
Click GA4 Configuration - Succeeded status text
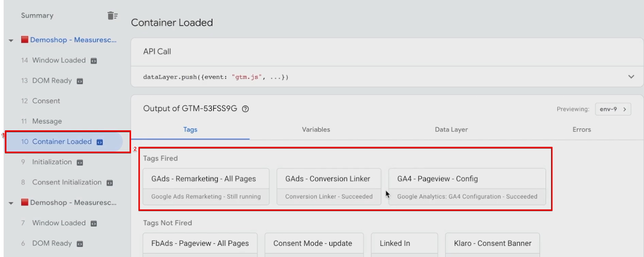[467, 197]
